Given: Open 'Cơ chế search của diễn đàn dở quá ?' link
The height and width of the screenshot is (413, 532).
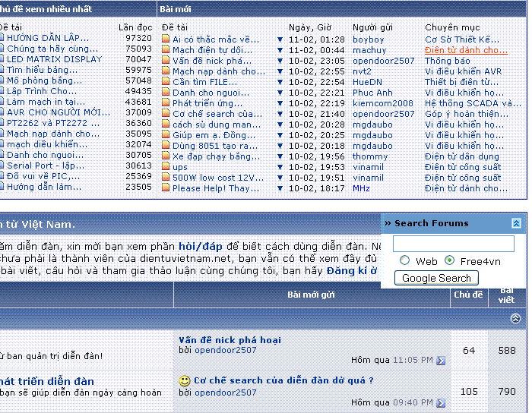Looking at the screenshot, I should click(x=283, y=380).
